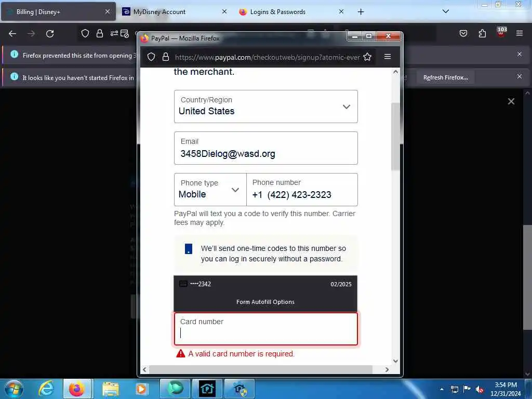Open Windows Media Player from taskbar
The width and height of the screenshot is (532, 399).
[141, 389]
